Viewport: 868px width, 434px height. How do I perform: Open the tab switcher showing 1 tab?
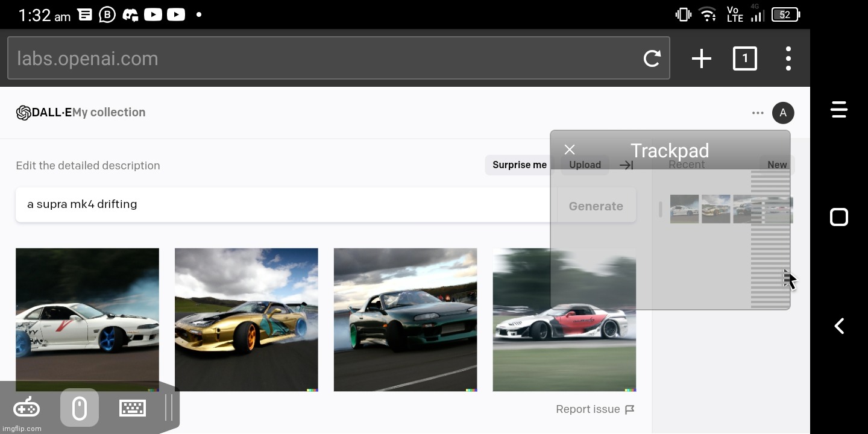(745, 58)
